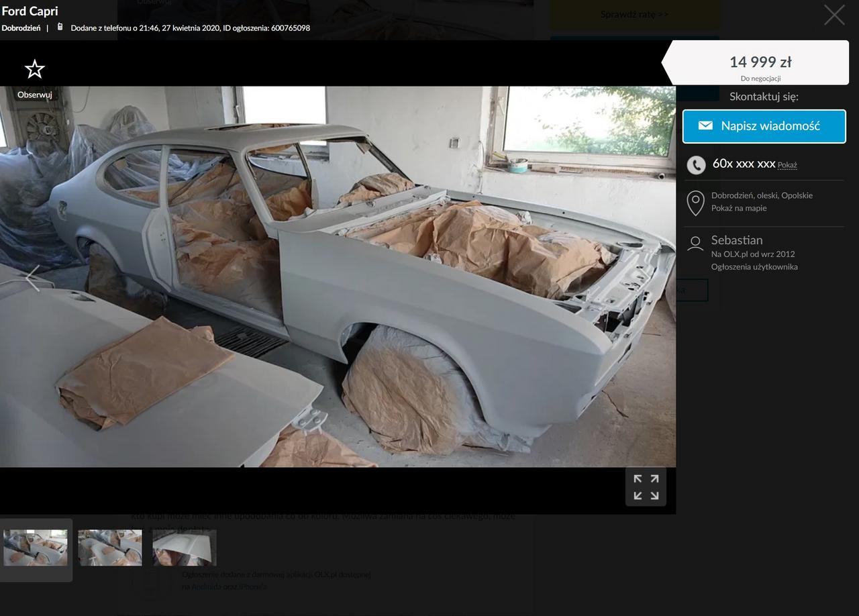
Task: Click the Dobrodzień location in header
Action: tap(21, 28)
